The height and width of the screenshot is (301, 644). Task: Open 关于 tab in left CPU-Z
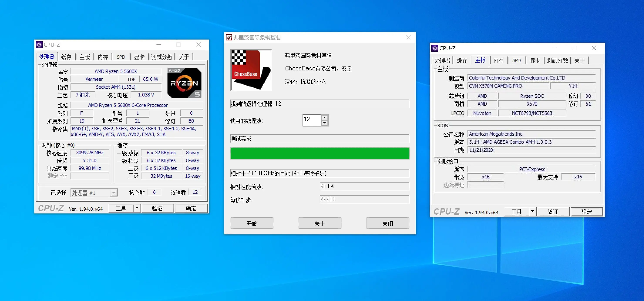pyautogui.click(x=184, y=57)
